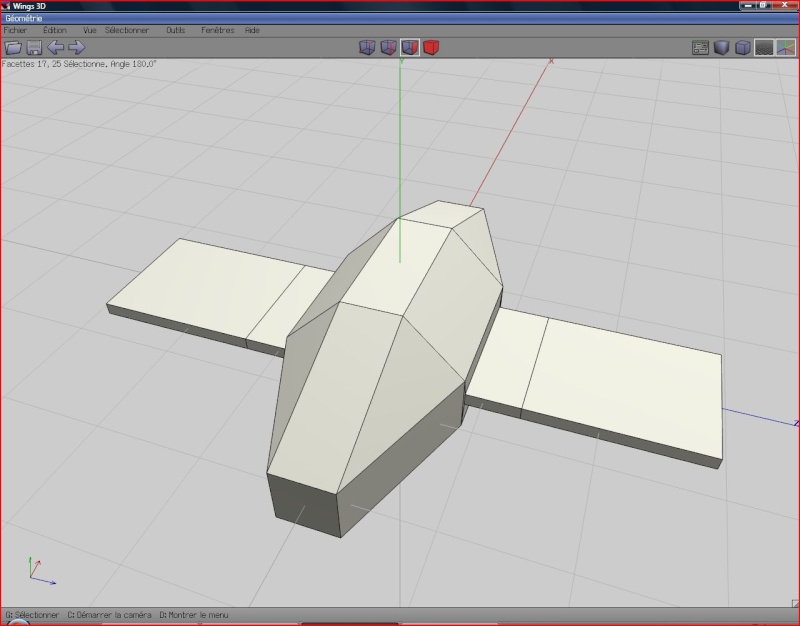The image size is (800, 626).
Task: Open the Sélectionner menu
Action: click(127, 30)
